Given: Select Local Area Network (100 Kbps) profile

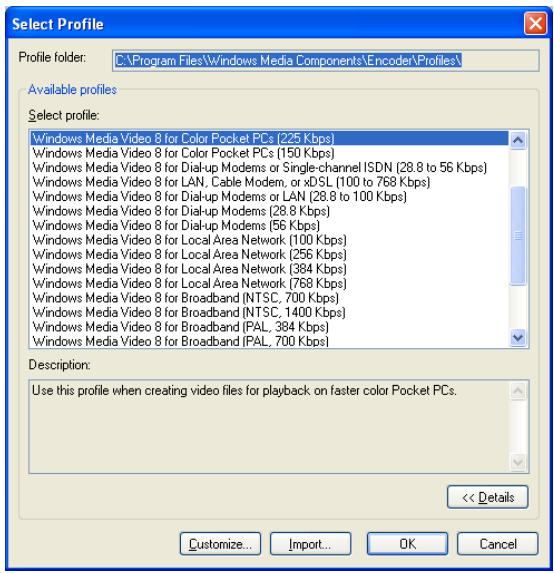Looking at the screenshot, I should click(269, 240).
